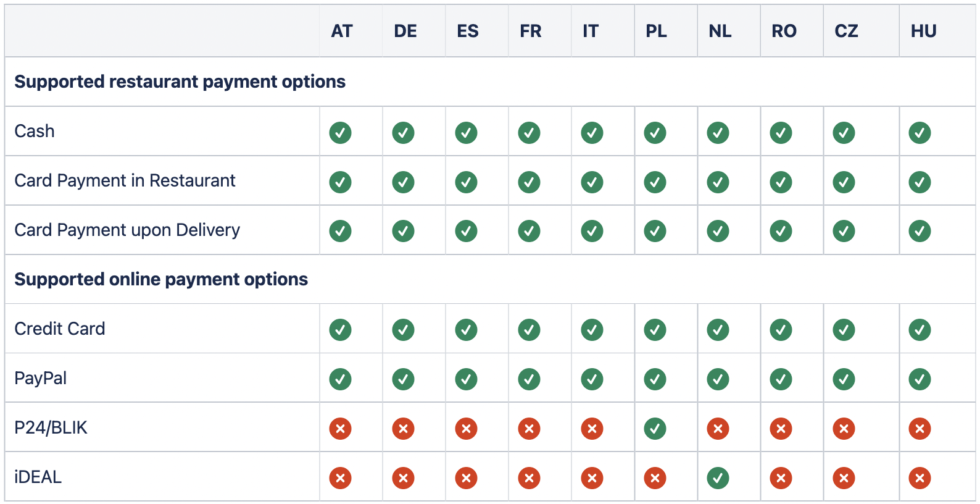The image size is (980, 504).
Task: Click the green check for P24/BLIK in PL
Action: [655, 429]
